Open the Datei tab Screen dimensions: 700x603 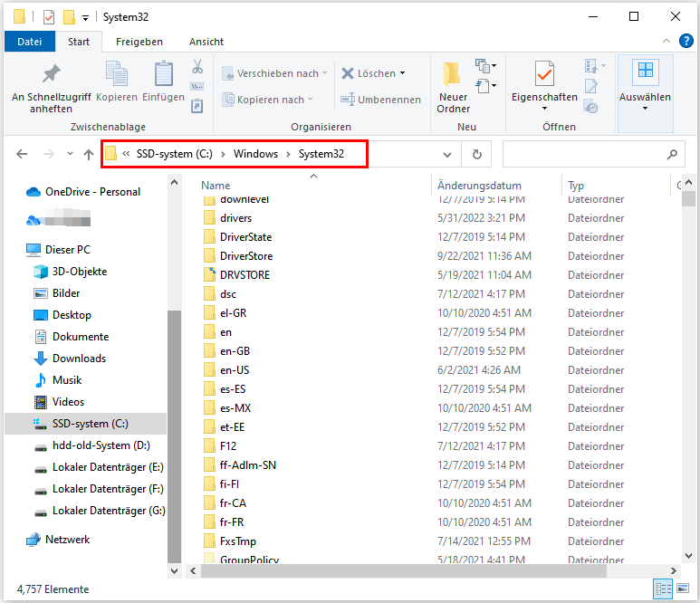click(30, 42)
